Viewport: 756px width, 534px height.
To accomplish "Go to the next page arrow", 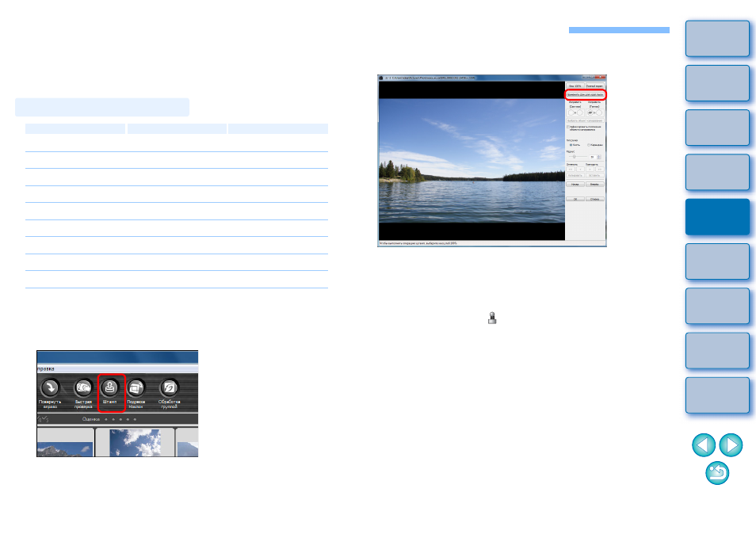I will 731,444.
